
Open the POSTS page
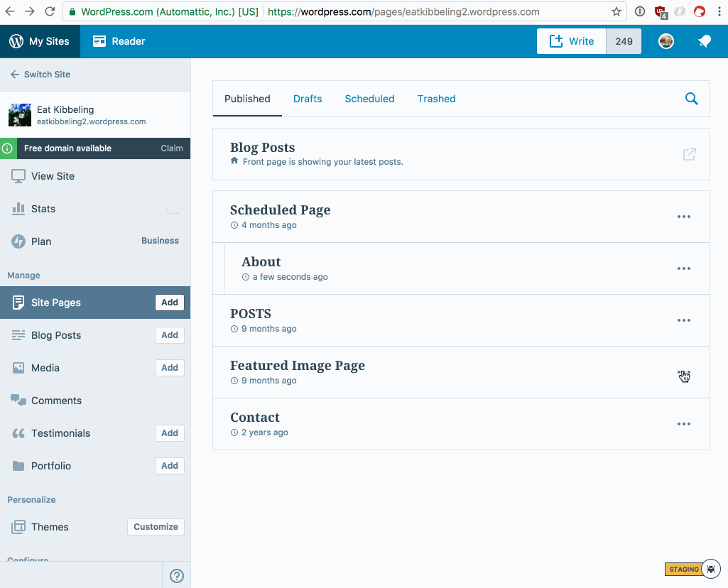251,314
